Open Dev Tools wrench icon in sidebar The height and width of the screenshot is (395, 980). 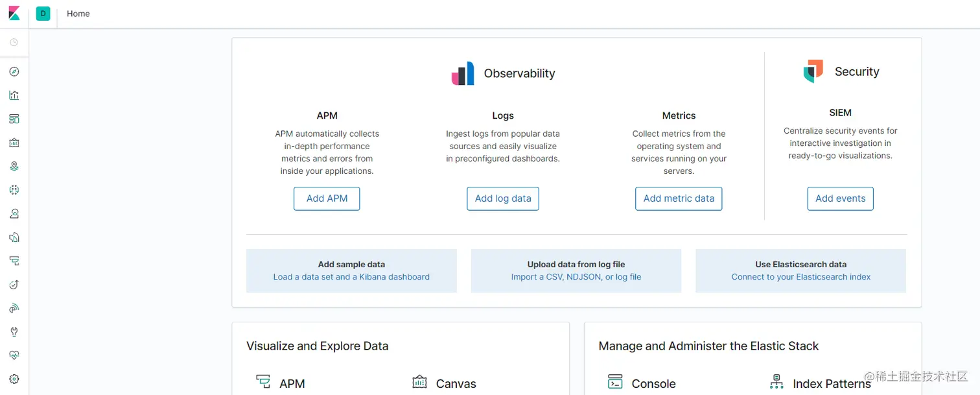pyautogui.click(x=14, y=332)
